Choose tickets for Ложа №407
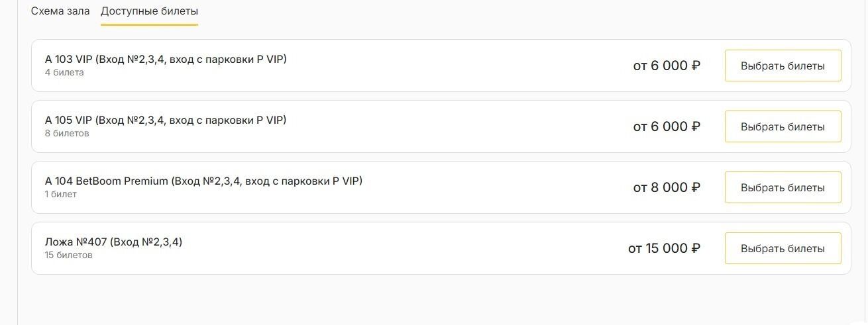 click(x=783, y=248)
